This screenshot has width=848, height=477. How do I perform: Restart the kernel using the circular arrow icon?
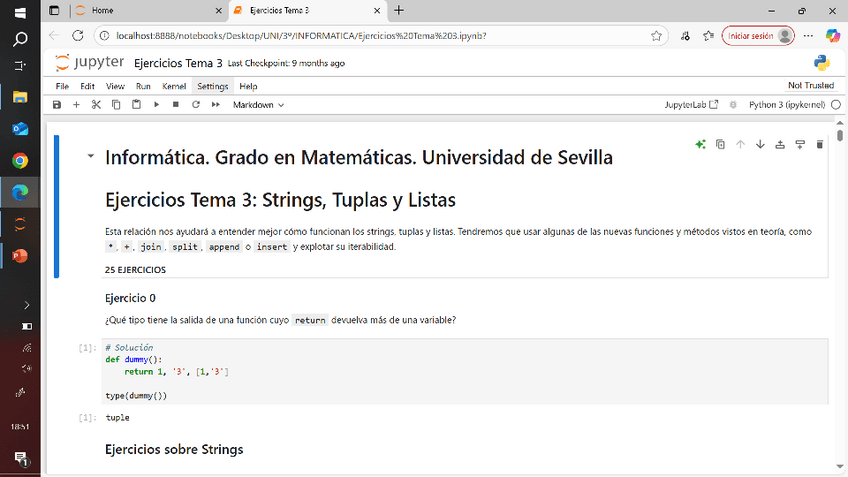tap(195, 104)
